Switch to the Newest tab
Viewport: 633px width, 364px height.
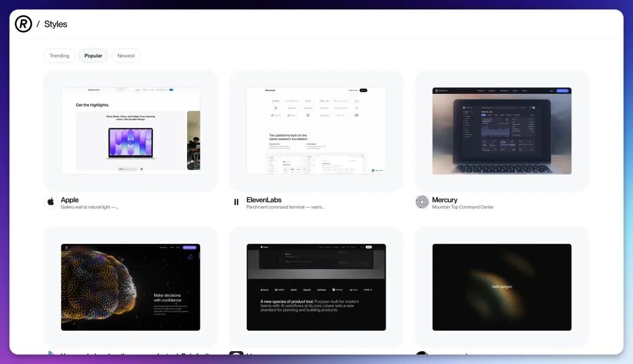(126, 56)
